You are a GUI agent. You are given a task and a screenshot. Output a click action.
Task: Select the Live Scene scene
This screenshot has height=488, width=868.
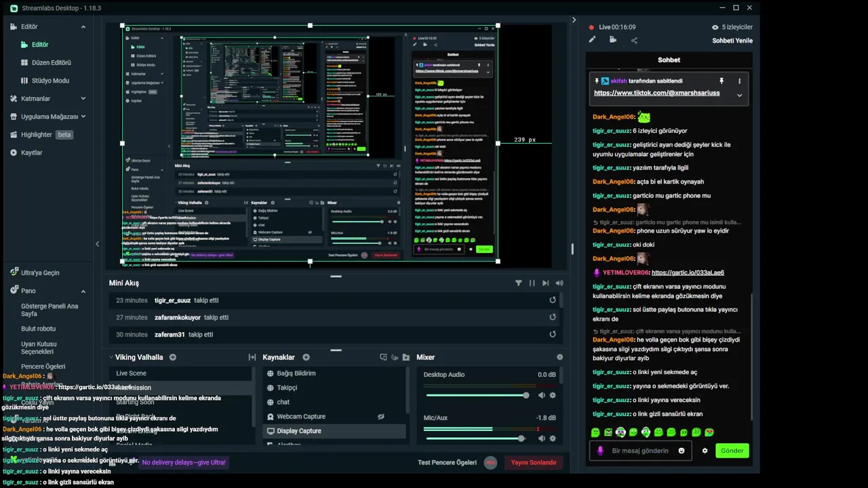click(181, 373)
